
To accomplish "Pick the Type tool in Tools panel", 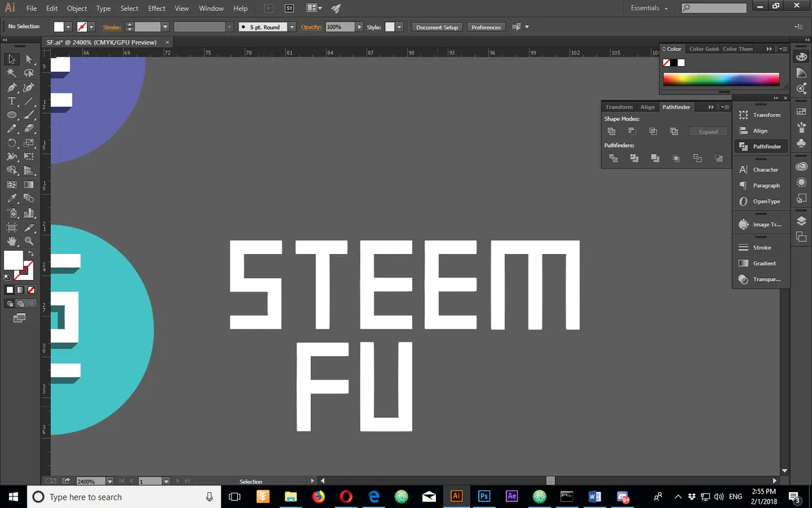I will coord(11,102).
